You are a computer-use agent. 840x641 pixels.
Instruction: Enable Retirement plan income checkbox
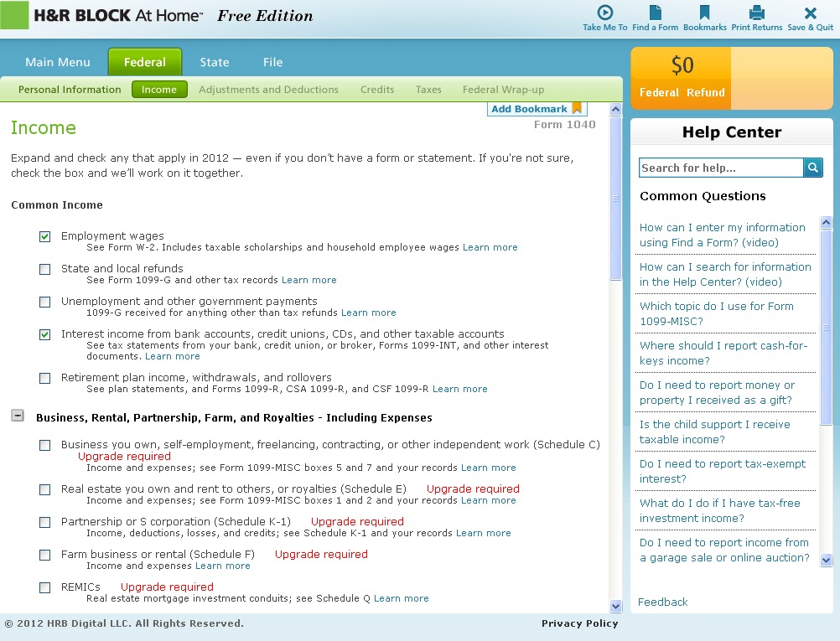(44, 378)
